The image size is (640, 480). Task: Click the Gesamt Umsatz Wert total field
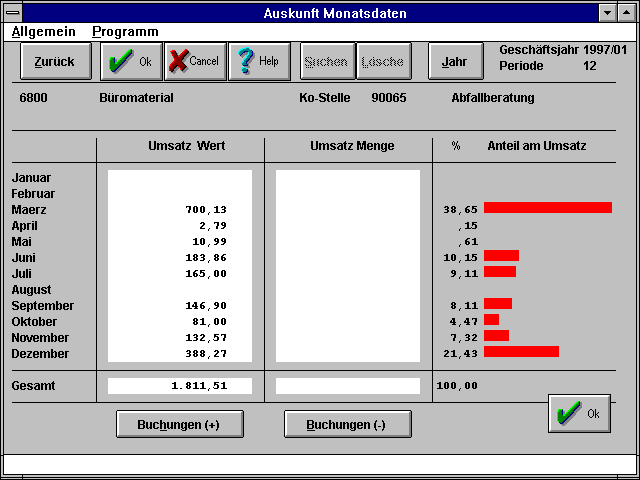pyautogui.click(x=180, y=386)
